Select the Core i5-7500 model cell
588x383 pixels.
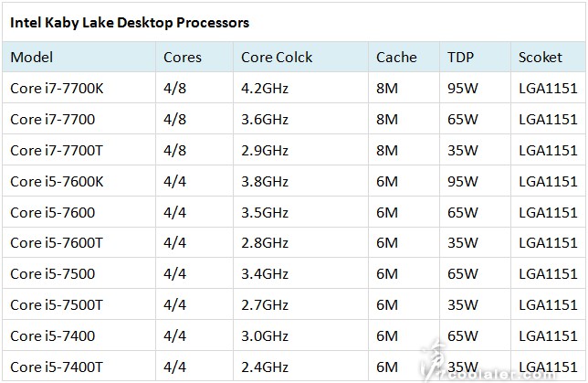[x=53, y=273]
